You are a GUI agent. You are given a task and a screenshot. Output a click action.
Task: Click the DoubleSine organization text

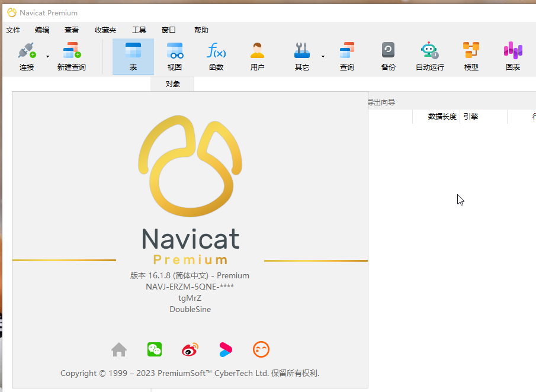tap(190, 309)
